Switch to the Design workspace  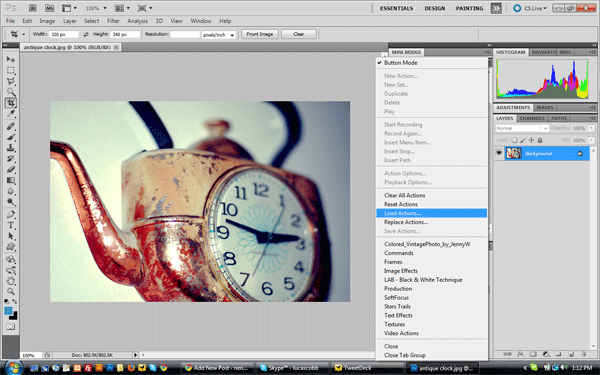[434, 8]
